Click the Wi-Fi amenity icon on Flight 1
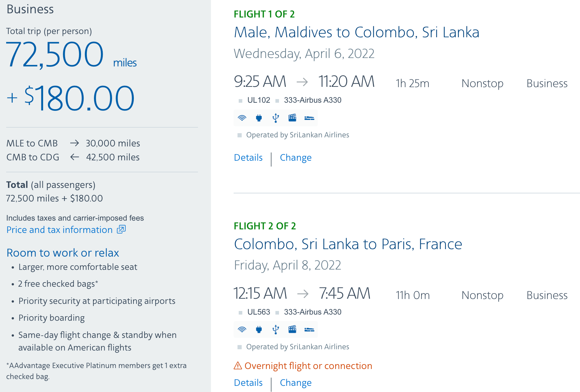 pos(241,118)
